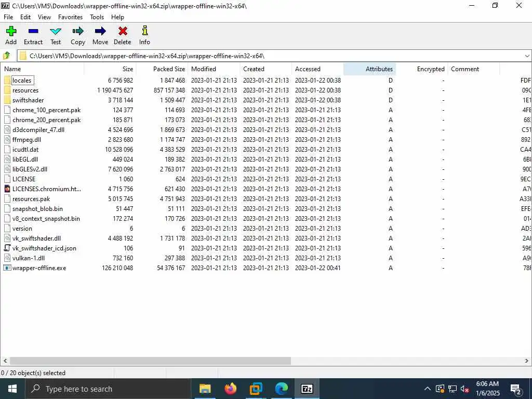The width and height of the screenshot is (532, 399).
Task: Click the Move toolbar icon
Action: tap(100, 31)
